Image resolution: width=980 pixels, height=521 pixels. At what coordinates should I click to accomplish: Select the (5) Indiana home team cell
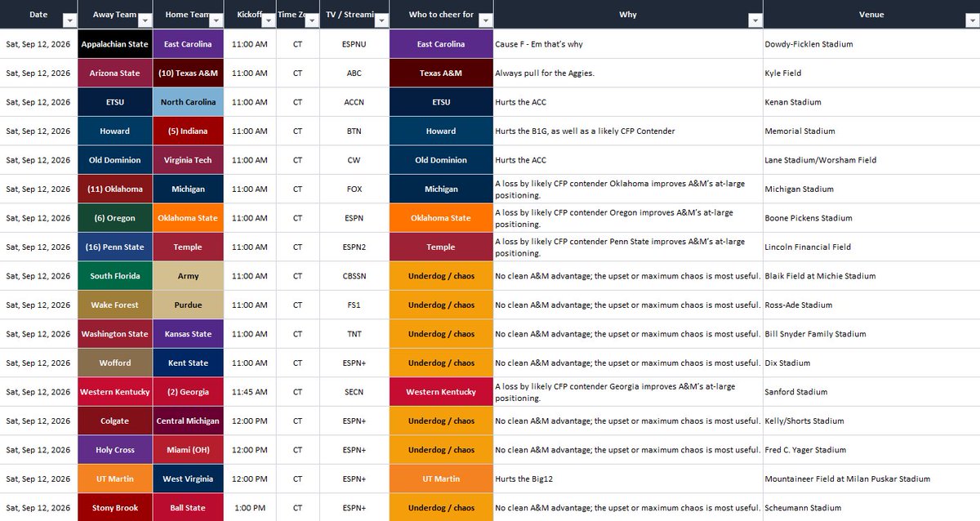tap(189, 131)
